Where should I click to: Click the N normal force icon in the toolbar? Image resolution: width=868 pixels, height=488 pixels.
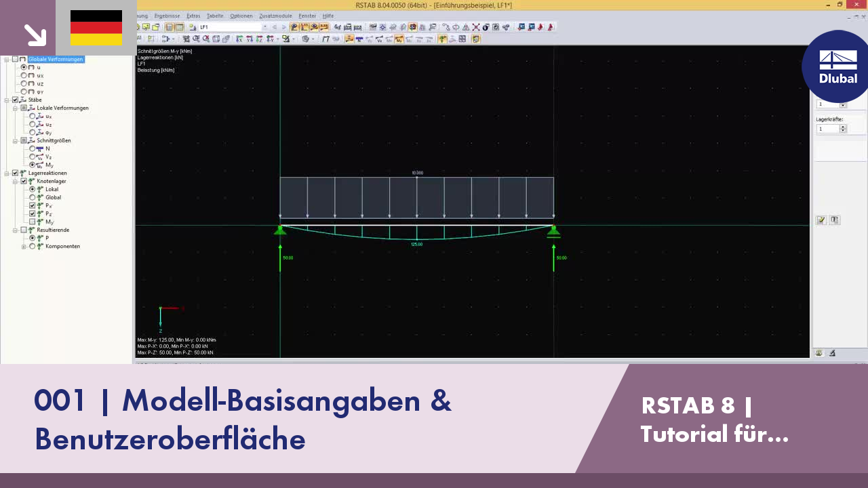[359, 39]
